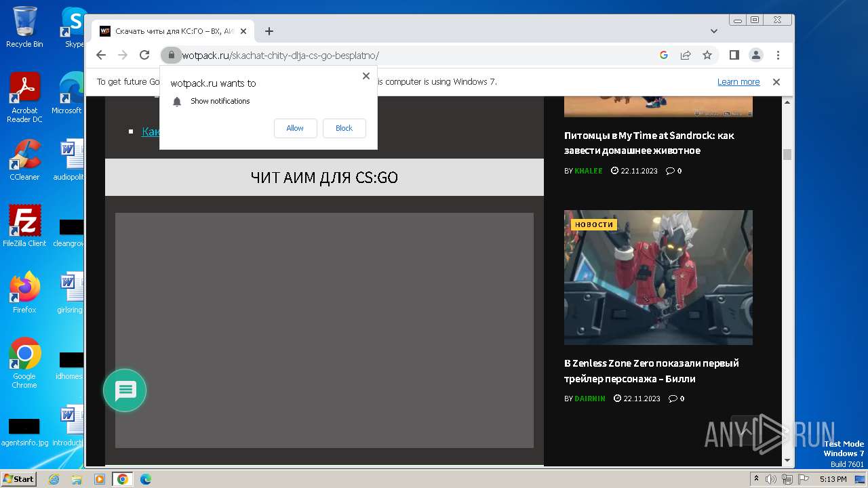Block notifications from wotpack.ru

[344, 128]
